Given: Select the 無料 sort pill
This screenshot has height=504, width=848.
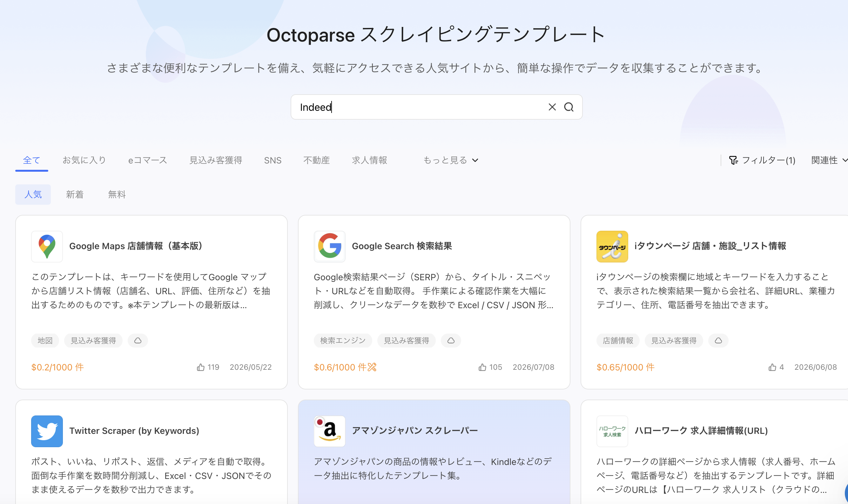Looking at the screenshot, I should point(117,194).
